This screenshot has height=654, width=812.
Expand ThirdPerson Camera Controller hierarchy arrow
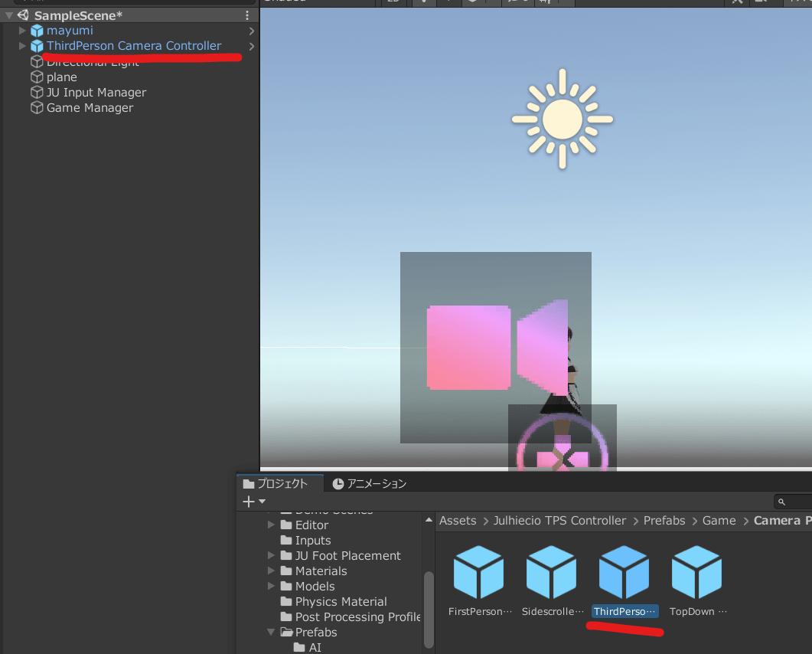(x=22, y=46)
